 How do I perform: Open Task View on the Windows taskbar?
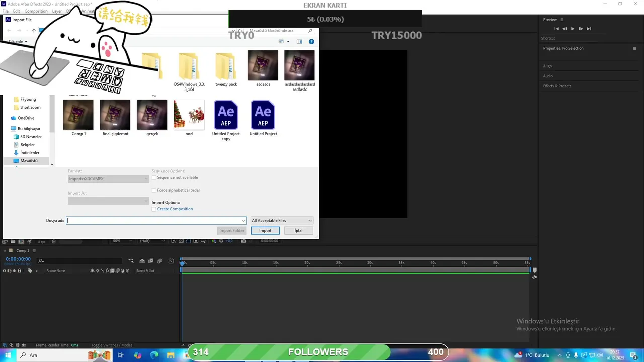121,355
